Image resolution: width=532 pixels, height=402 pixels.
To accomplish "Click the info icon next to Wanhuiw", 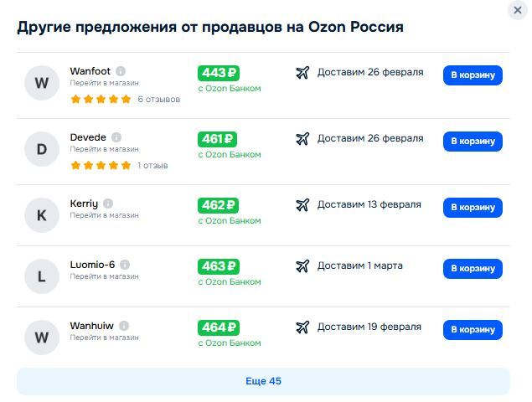I will click(x=124, y=326).
